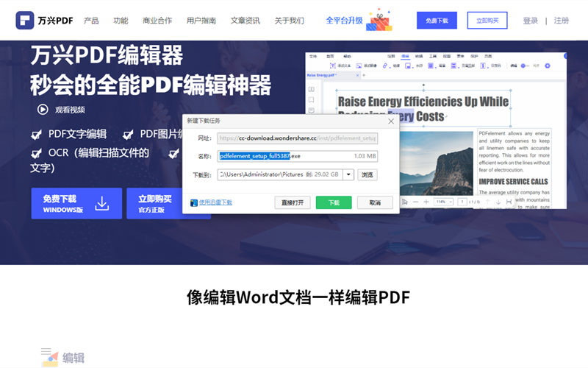
Task: Open the 114% zoom level dropdown
Action: (443, 202)
